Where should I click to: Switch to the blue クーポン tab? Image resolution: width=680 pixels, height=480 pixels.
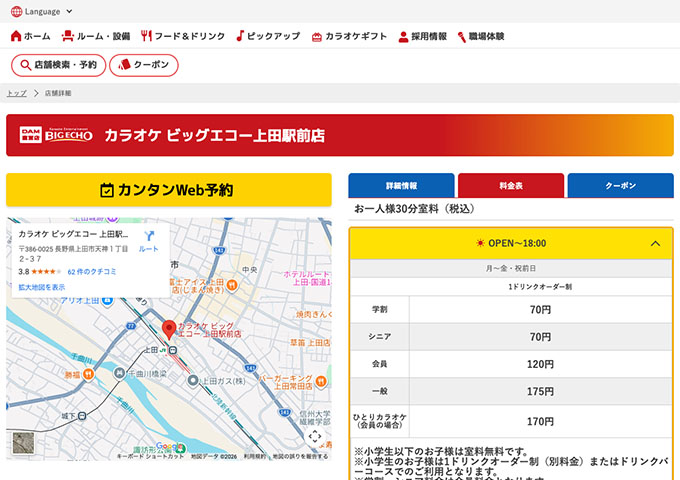point(621,186)
